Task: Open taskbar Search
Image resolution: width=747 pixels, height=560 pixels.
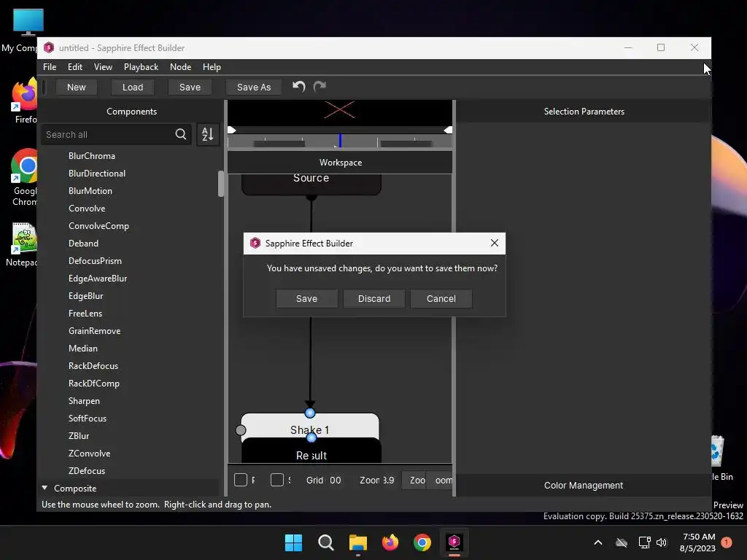Action: (x=326, y=542)
